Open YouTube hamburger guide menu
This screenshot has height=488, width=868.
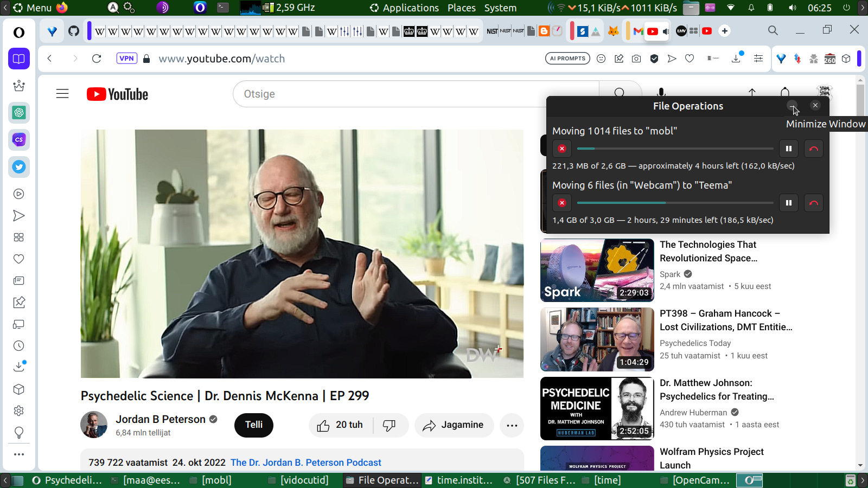(x=62, y=94)
